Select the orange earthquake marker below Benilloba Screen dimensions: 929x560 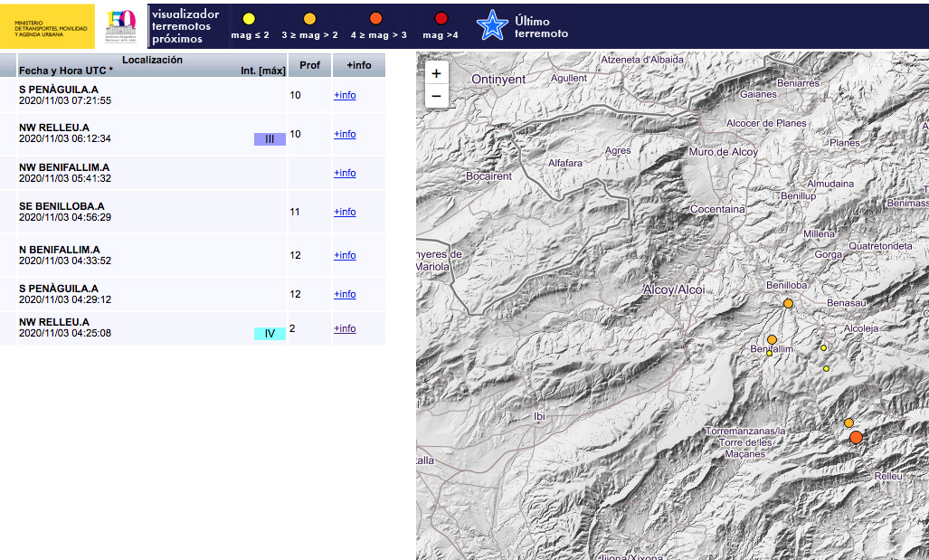point(788,303)
